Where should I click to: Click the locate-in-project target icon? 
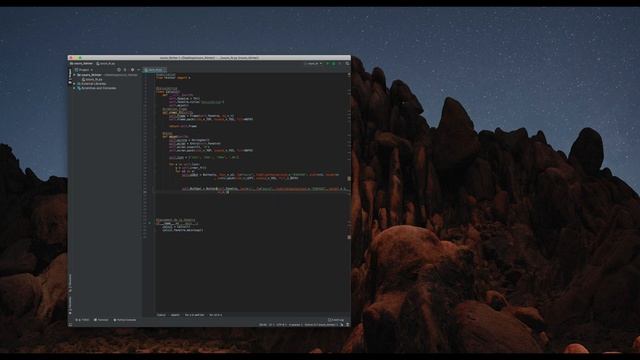[119, 70]
